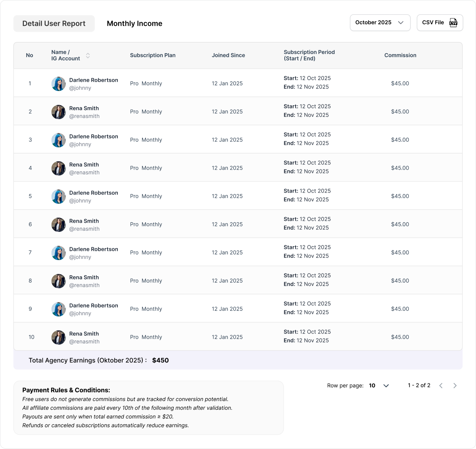The width and height of the screenshot is (476, 449).
Task: Click Rena Smith's avatar in row 10
Action: tap(59, 337)
